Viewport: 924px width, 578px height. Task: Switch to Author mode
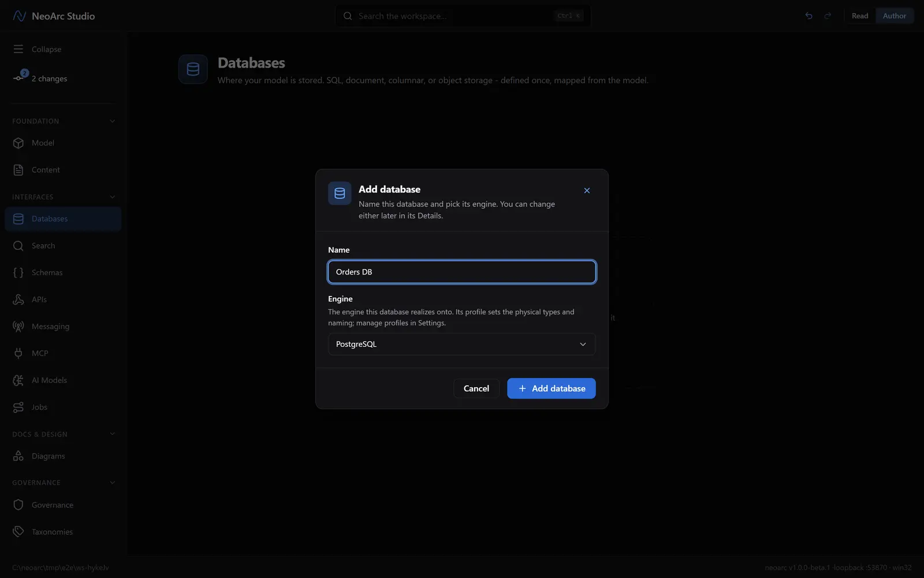coord(895,16)
